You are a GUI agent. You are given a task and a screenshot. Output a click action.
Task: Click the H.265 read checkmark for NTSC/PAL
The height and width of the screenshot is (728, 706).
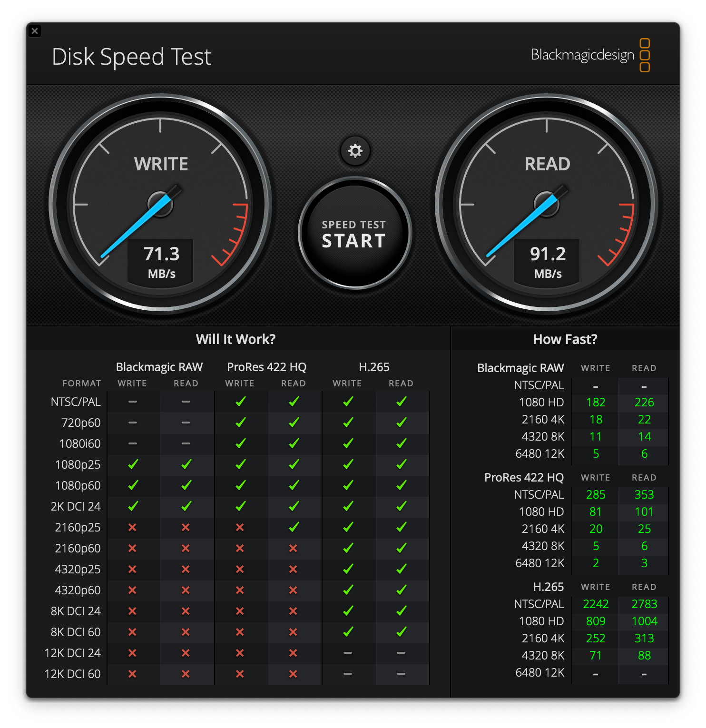401,402
